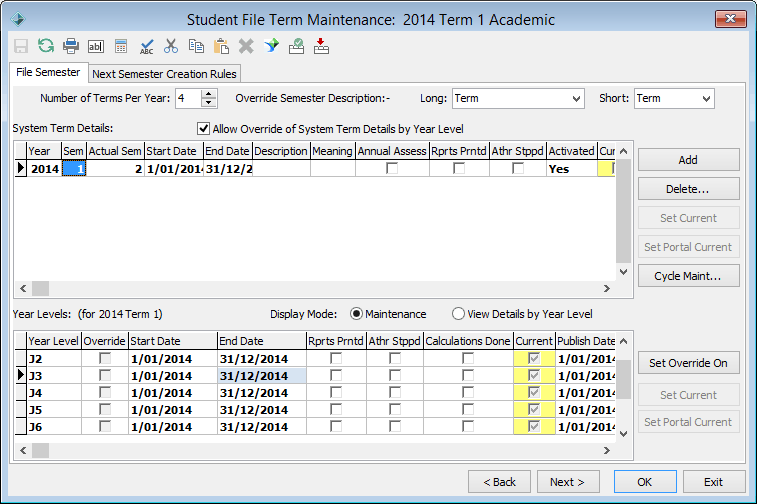Confirm with the OK button
This screenshot has height=504, width=757.
pos(645,482)
